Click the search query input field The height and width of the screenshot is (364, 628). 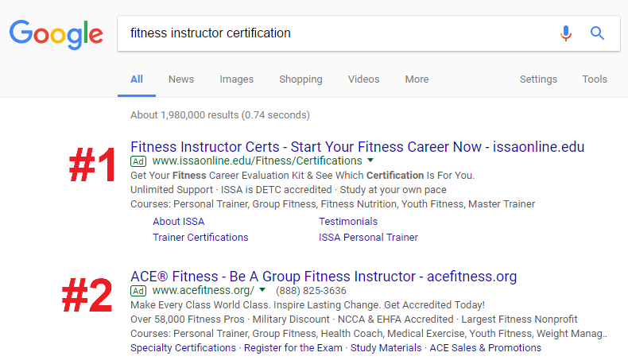pos(334,33)
